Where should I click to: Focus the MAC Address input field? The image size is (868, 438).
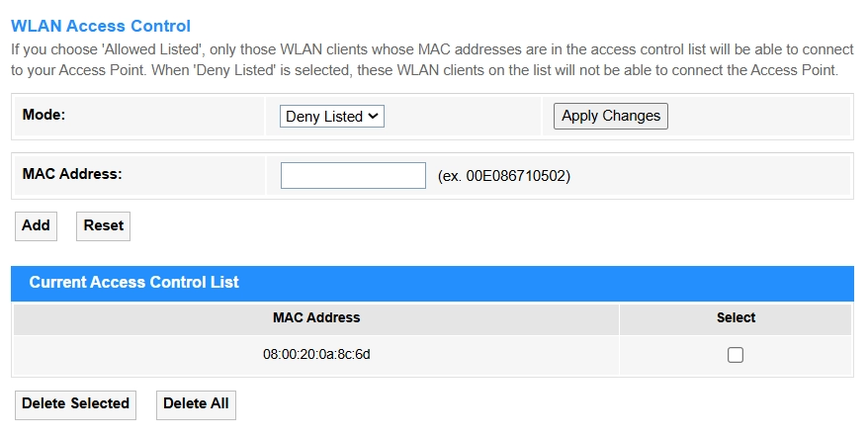[353, 176]
